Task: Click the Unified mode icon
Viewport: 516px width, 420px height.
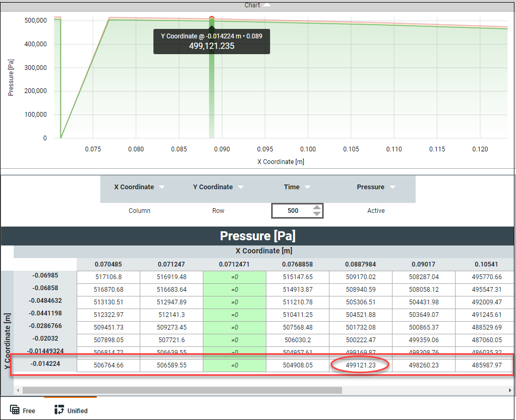Action: point(59,410)
